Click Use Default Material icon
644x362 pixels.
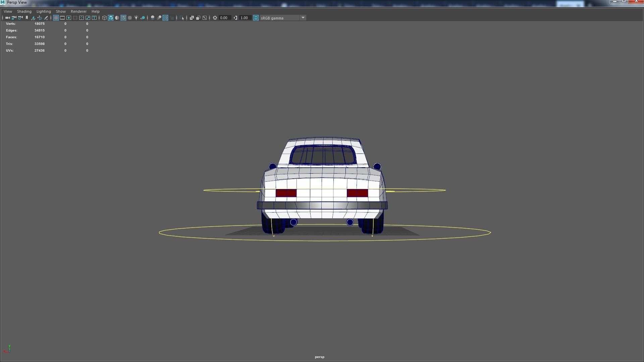click(117, 18)
